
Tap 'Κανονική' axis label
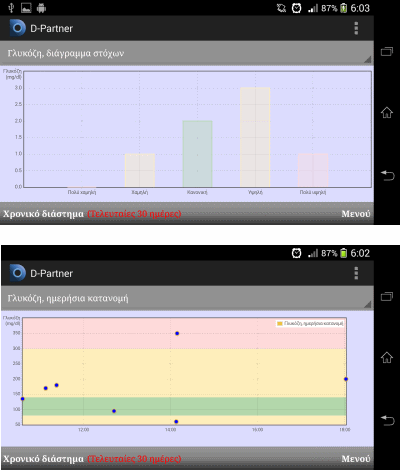[x=197, y=192]
